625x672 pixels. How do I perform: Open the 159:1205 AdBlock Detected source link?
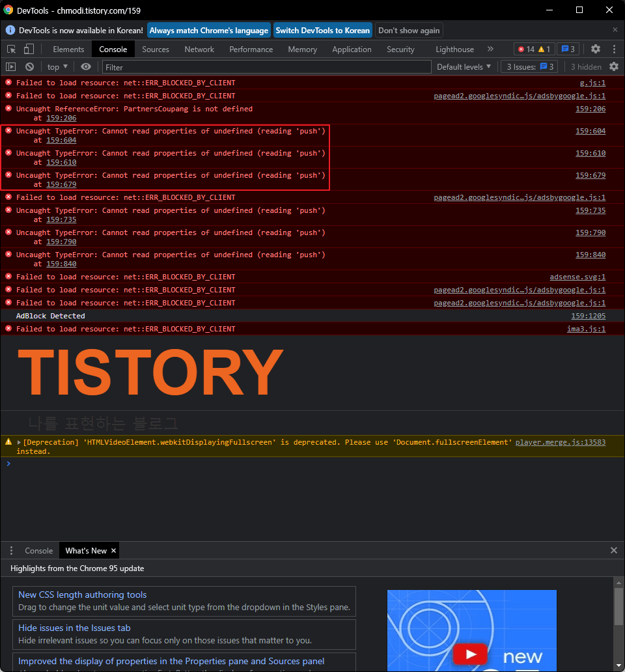[x=588, y=316]
